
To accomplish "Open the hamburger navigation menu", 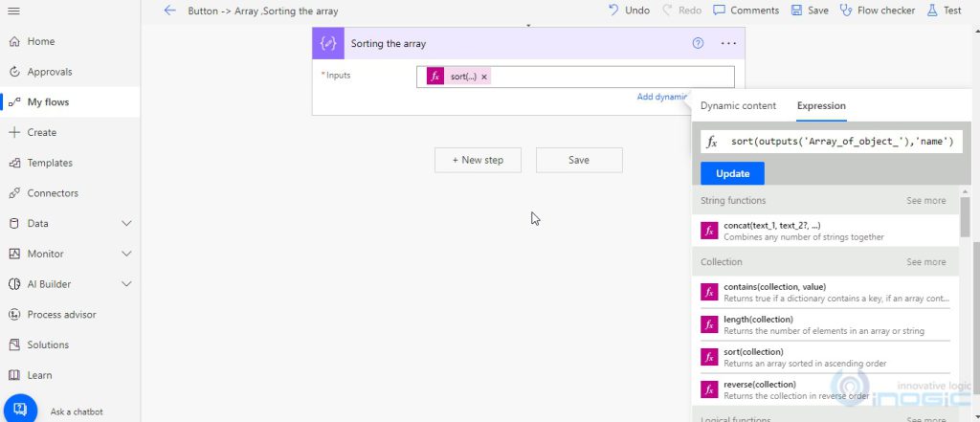I will click(13, 11).
